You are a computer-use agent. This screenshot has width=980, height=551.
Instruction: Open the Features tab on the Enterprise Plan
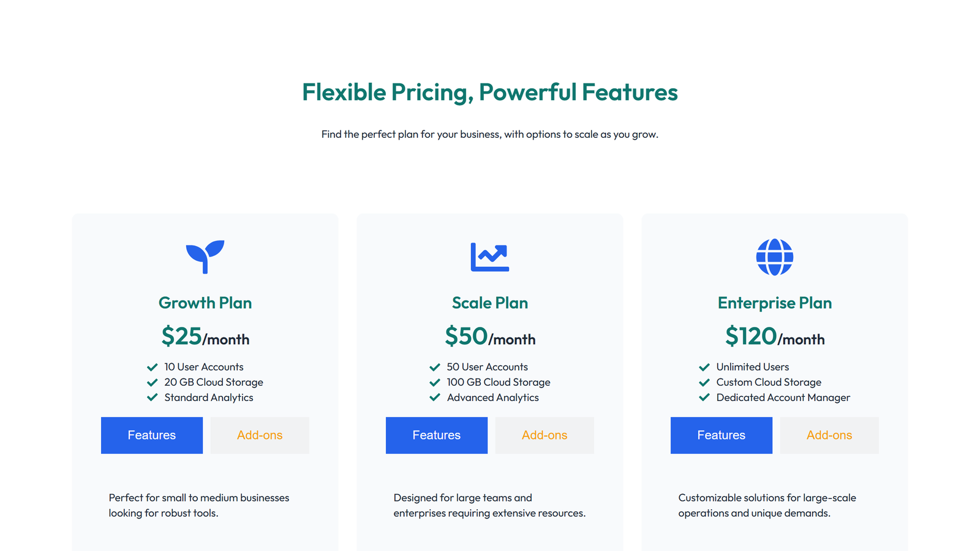[721, 435]
